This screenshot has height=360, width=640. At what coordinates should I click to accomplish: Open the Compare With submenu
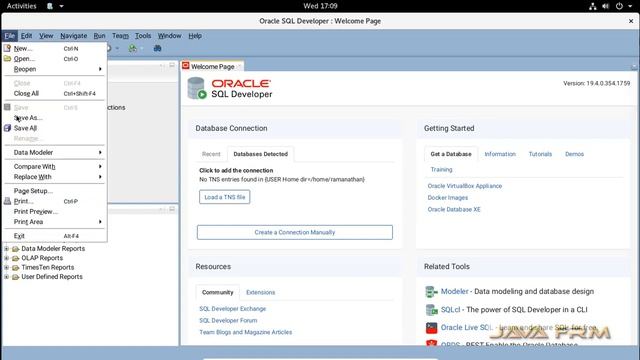click(54, 167)
